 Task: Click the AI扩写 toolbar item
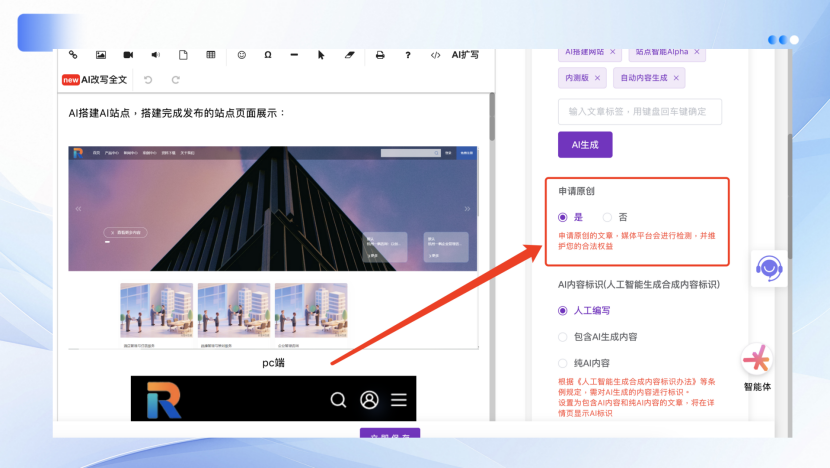[x=465, y=55]
